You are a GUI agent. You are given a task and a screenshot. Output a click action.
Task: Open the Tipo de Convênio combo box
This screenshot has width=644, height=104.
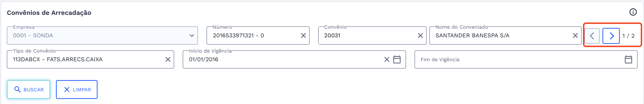(85, 59)
